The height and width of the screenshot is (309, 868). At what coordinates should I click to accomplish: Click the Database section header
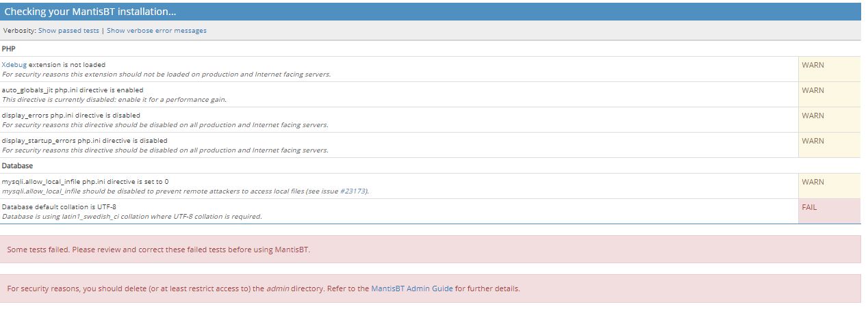pyautogui.click(x=17, y=165)
